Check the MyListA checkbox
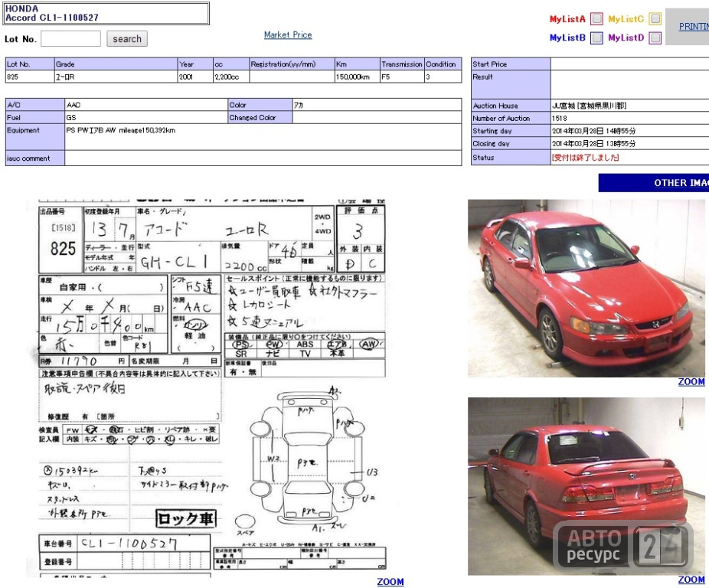The image size is (709, 588). click(x=597, y=18)
